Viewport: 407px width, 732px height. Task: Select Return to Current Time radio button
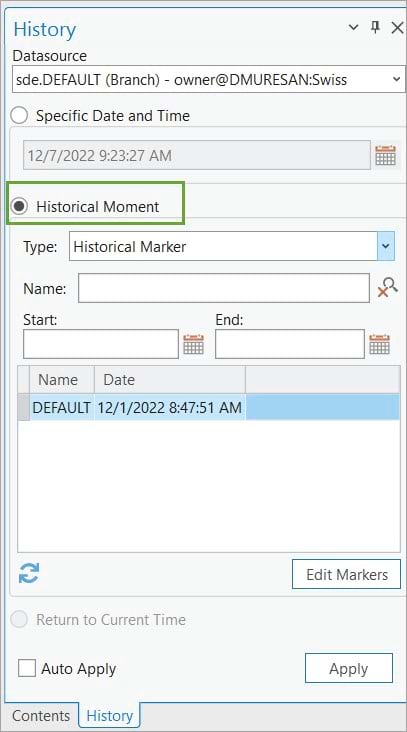click(x=19, y=619)
